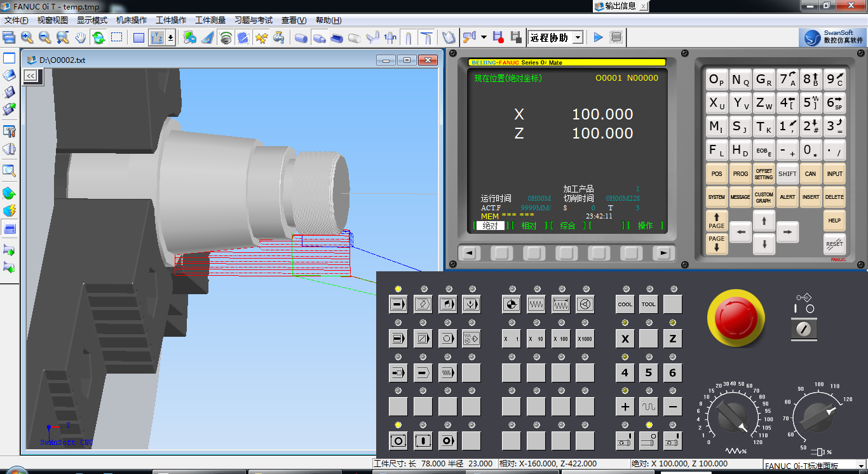
Task: Select the AUTO mode button with yellow light
Action: click(398, 304)
